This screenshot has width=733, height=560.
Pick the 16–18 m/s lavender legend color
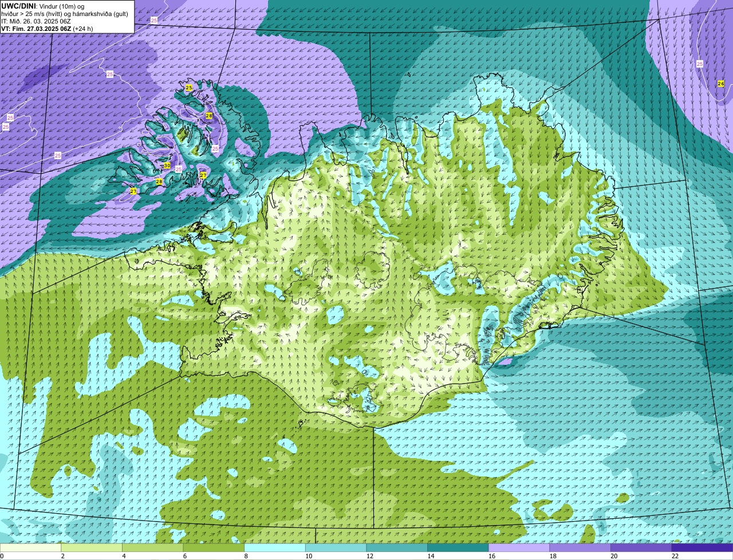519,547
